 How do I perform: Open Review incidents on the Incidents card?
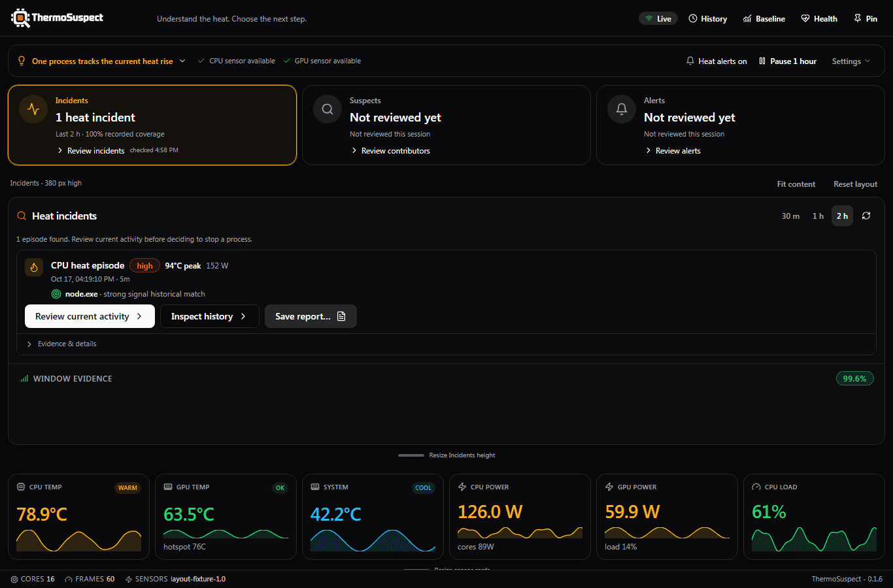91,151
